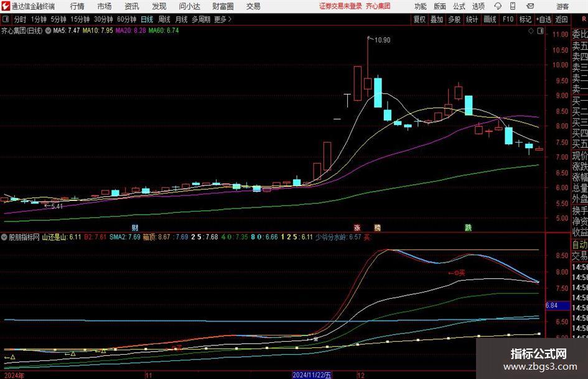Click the 山还是山: 6.11 indicator label
The image size is (588, 379).
(62, 237)
